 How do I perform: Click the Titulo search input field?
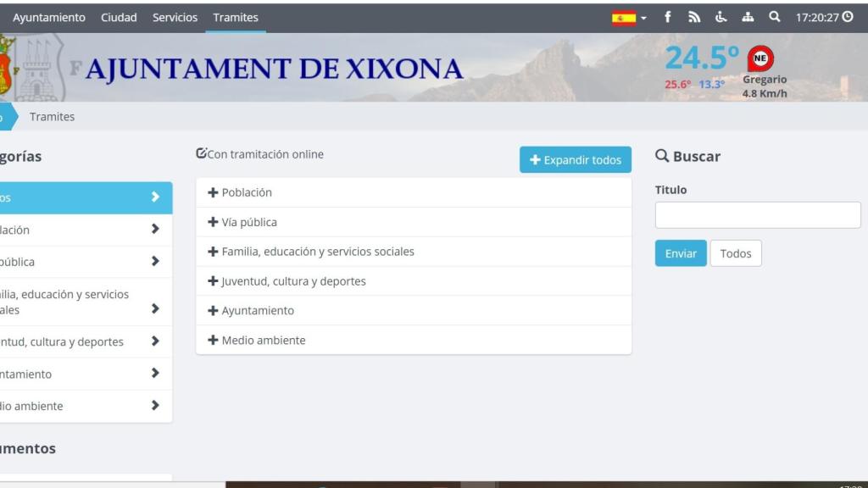(x=757, y=215)
